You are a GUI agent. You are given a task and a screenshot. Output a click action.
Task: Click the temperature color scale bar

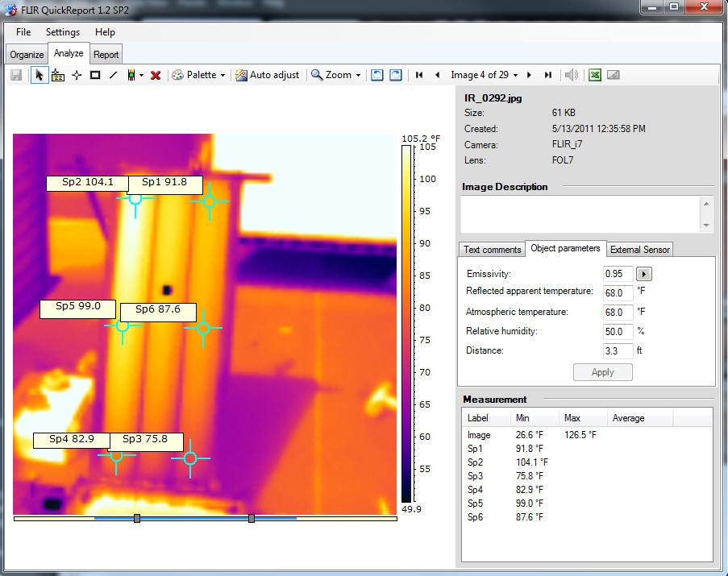(406, 324)
